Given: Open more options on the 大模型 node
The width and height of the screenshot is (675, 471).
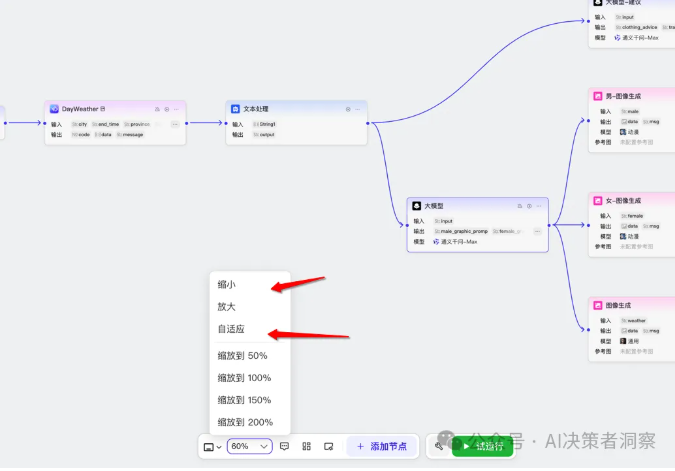Looking at the screenshot, I should click(539, 206).
